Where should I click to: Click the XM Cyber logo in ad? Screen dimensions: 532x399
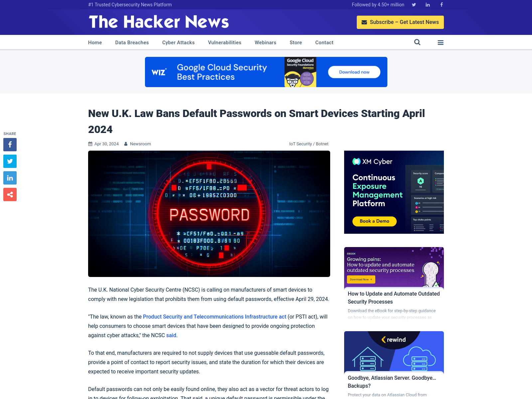coord(372,162)
